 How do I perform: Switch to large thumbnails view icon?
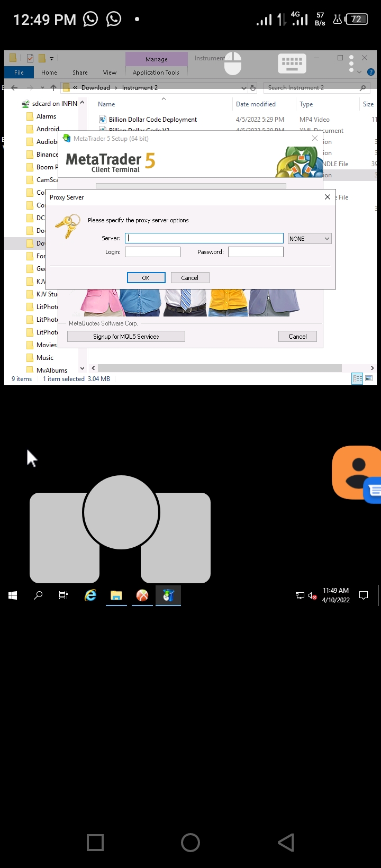(x=369, y=378)
